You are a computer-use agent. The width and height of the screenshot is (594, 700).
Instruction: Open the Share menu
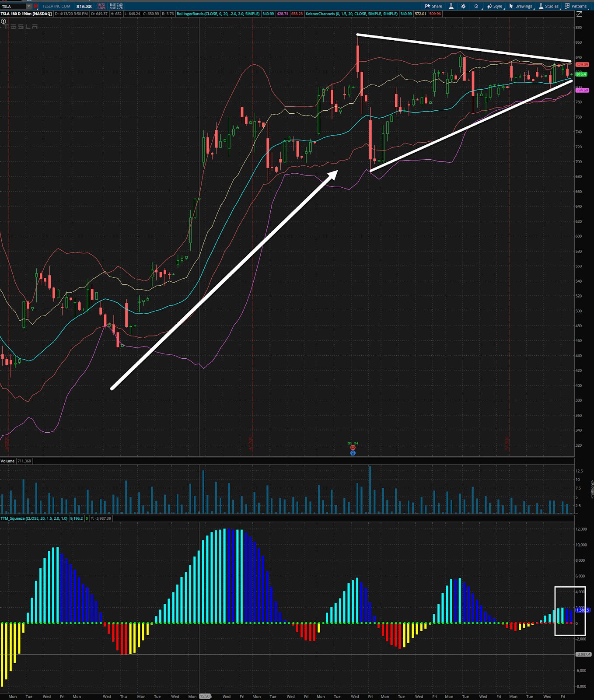click(433, 6)
